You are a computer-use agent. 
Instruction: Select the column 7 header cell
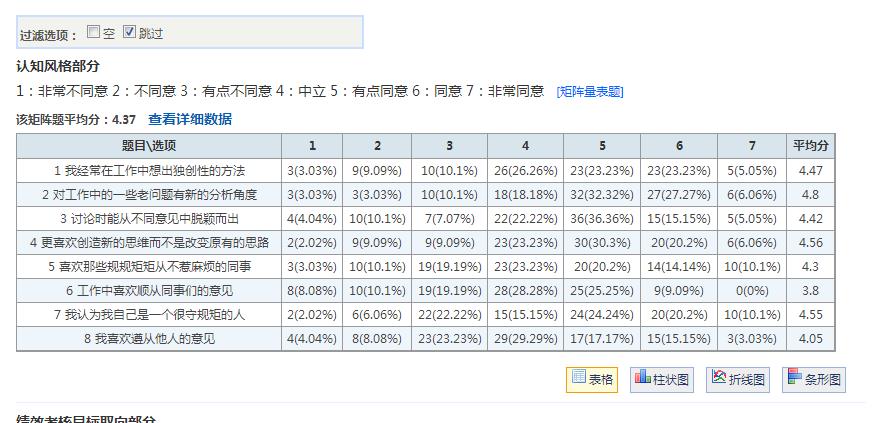click(x=752, y=146)
